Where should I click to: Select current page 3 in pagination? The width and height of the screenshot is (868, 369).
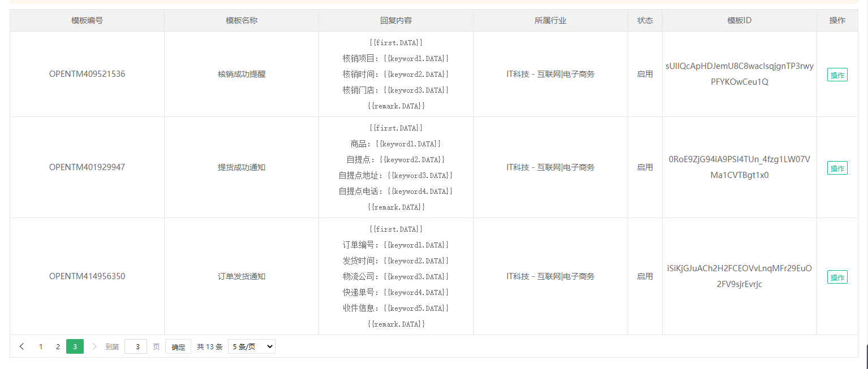point(75,346)
